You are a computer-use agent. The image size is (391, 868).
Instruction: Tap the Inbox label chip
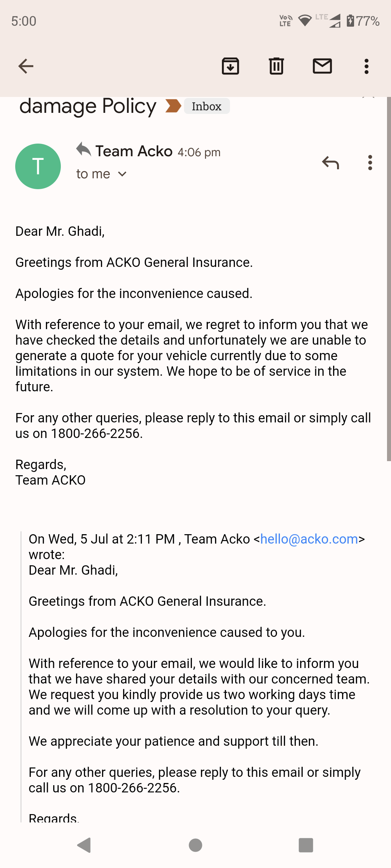[x=207, y=106]
